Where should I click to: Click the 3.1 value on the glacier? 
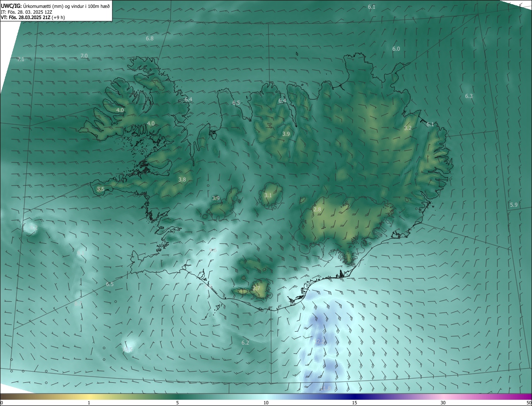(268, 195)
